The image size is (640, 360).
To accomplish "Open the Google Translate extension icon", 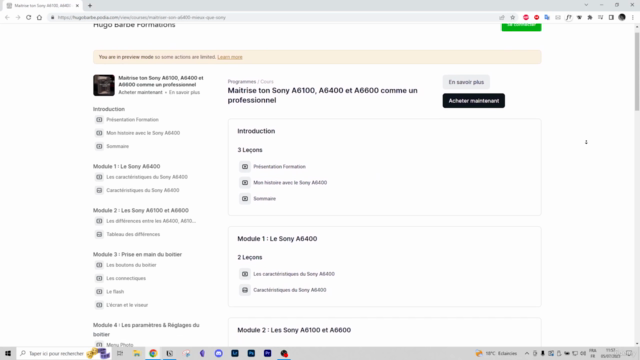I will [547, 18].
